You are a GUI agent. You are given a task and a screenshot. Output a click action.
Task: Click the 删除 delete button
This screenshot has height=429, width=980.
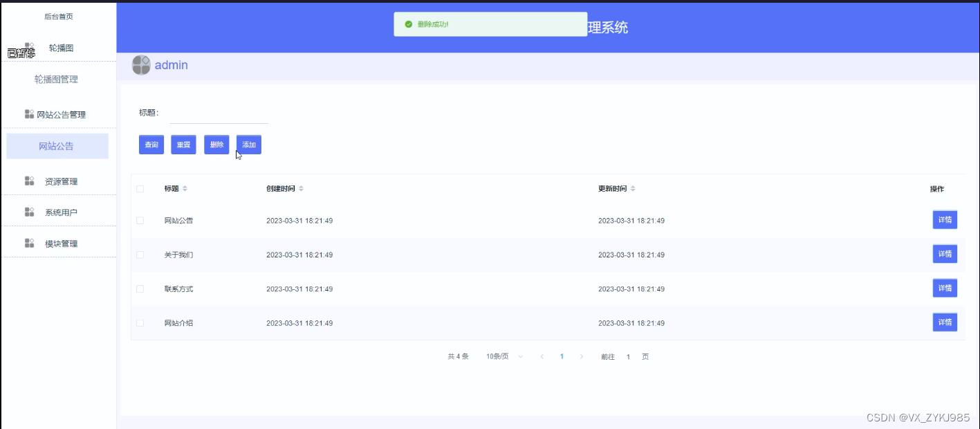point(216,145)
